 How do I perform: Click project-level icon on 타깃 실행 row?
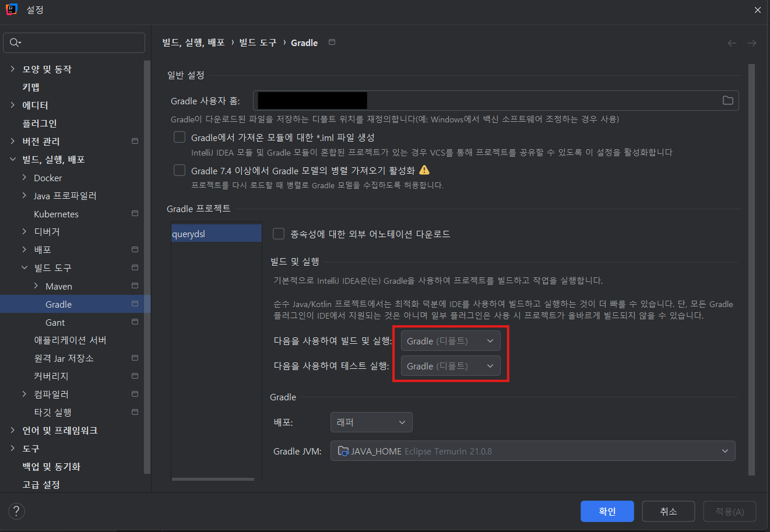135,412
